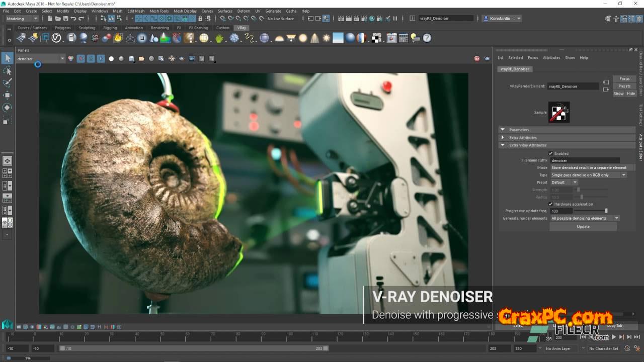The height and width of the screenshot is (362, 644).
Task: Click the save scene icon
Action: [66, 19]
